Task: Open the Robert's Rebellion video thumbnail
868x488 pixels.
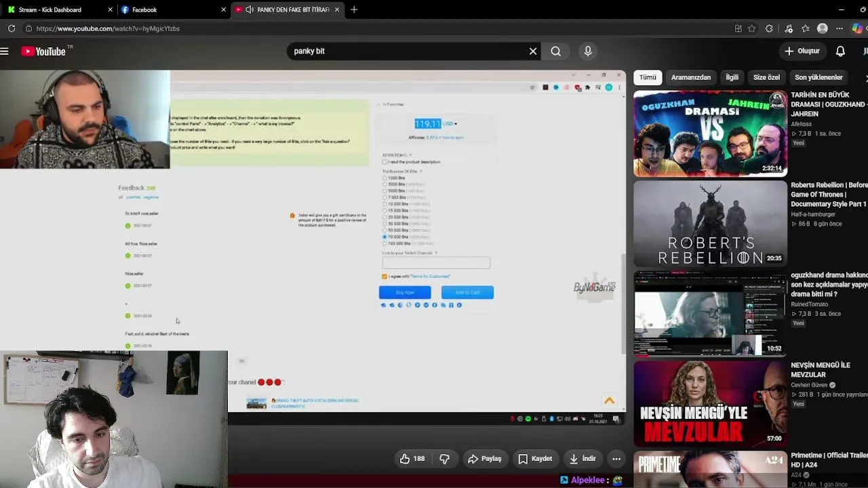Action: (710, 224)
